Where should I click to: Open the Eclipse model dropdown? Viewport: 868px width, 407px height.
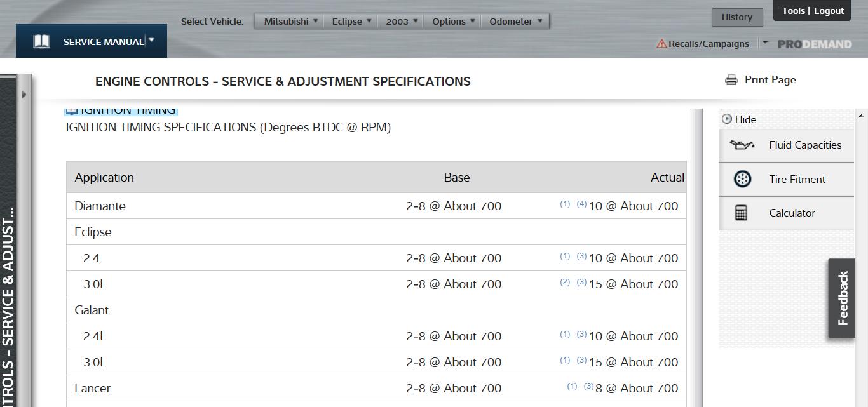pos(351,22)
